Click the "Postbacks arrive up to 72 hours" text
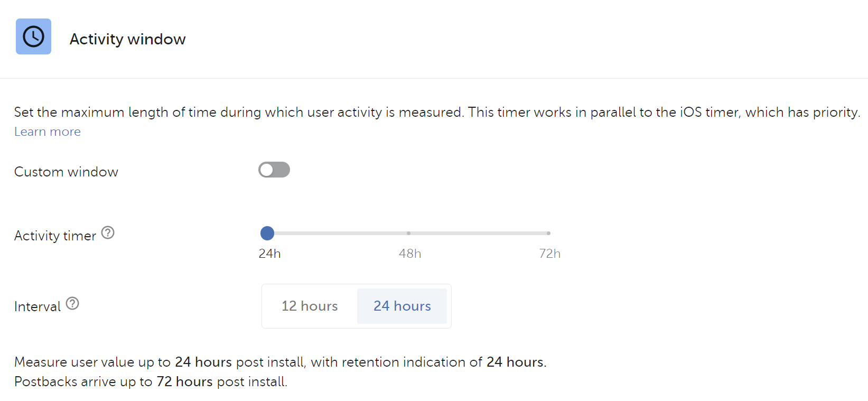Viewport: 868px width, 401px height. [151, 381]
